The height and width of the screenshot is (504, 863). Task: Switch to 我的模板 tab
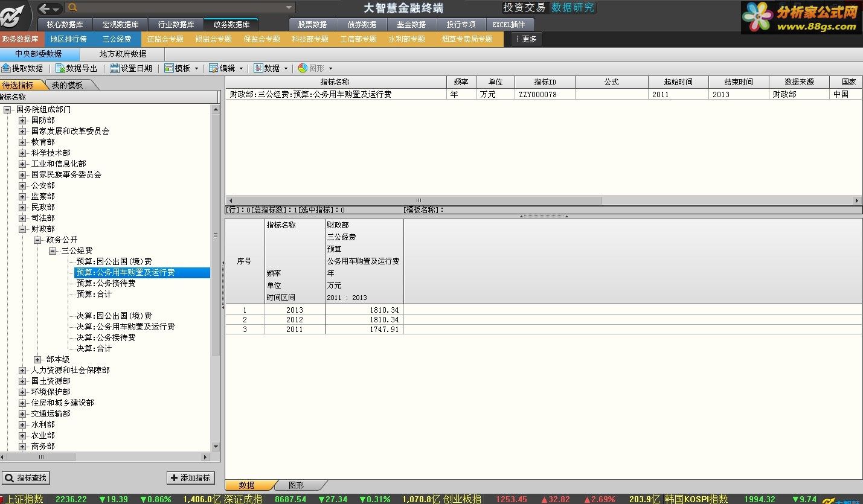coord(67,85)
